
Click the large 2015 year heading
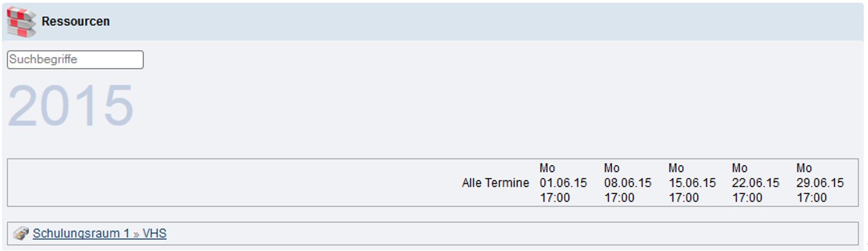point(71,106)
